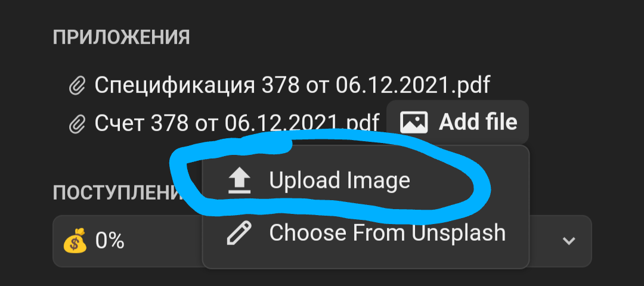
Task: Open Спецификация 378 от 06.12.2021.pdf attachment
Action: click(292, 85)
